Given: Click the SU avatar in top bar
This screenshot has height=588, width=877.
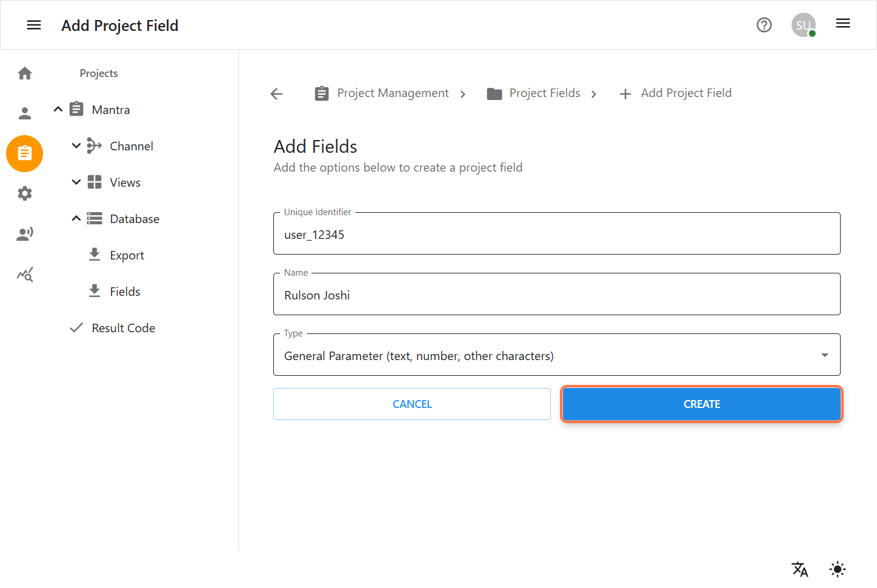Looking at the screenshot, I should (803, 25).
